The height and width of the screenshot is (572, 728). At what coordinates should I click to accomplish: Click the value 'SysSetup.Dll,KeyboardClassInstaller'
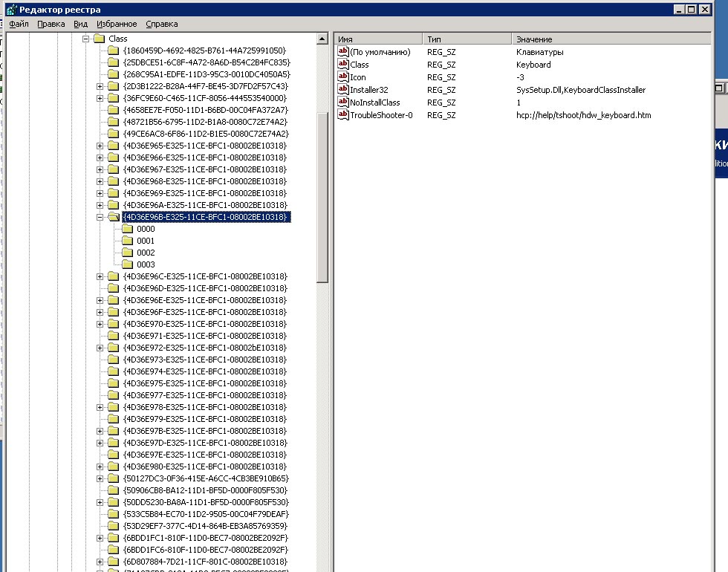tap(581, 90)
